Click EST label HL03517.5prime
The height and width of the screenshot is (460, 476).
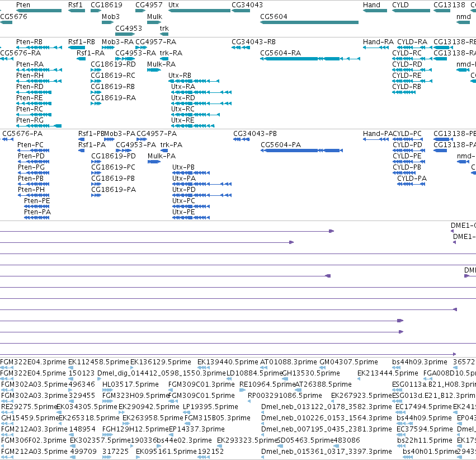[x=130, y=384]
